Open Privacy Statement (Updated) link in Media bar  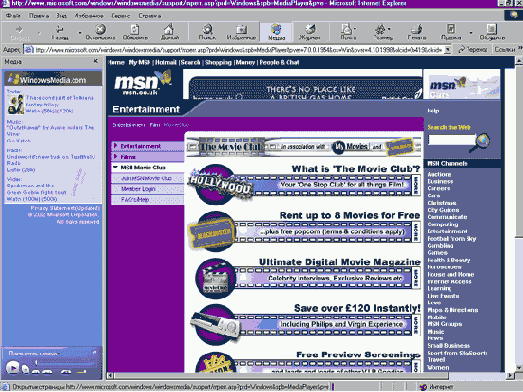click(65, 208)
